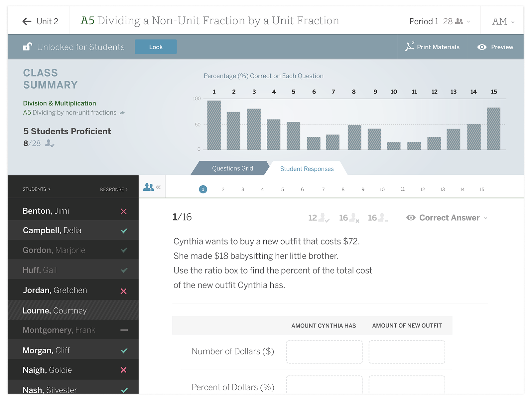Click the 12 students correct icon
The width and height of the screenshot is (532, 400).
click(324, 218)
